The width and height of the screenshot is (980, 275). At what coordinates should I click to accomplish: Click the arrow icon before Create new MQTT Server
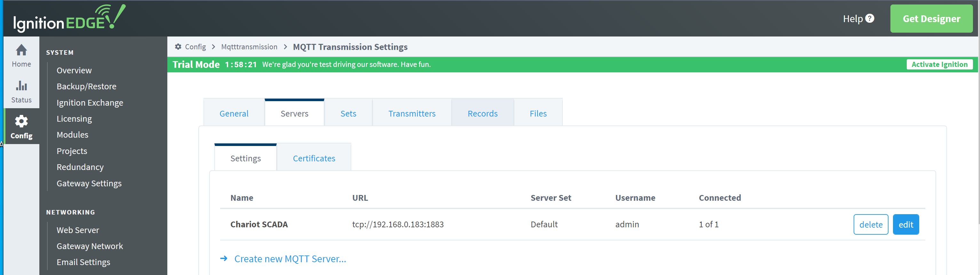[224, 259]
